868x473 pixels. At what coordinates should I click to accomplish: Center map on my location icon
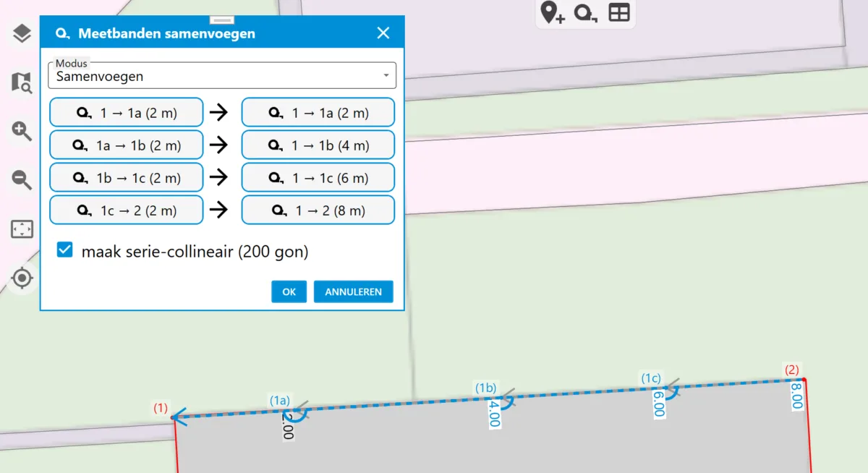[x=22, y=278]
